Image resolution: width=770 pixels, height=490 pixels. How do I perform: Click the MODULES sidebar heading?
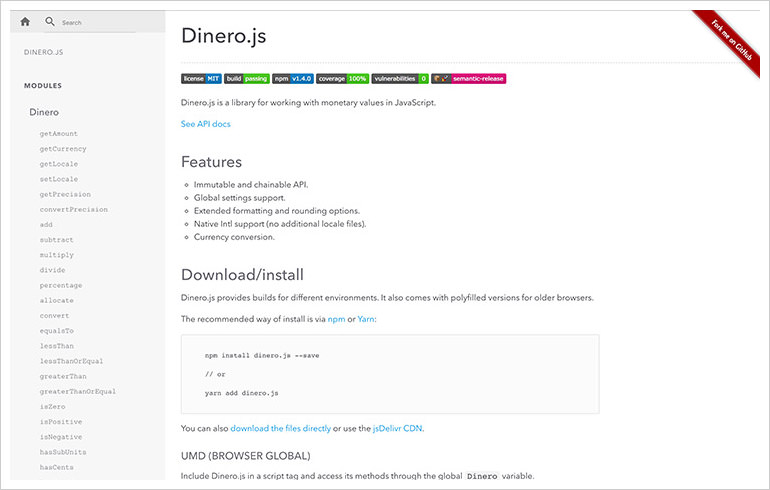pos(43,85)
